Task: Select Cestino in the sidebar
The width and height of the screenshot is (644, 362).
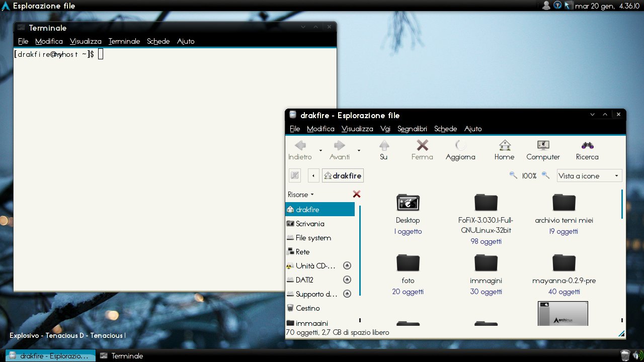Action: [320, 308]
